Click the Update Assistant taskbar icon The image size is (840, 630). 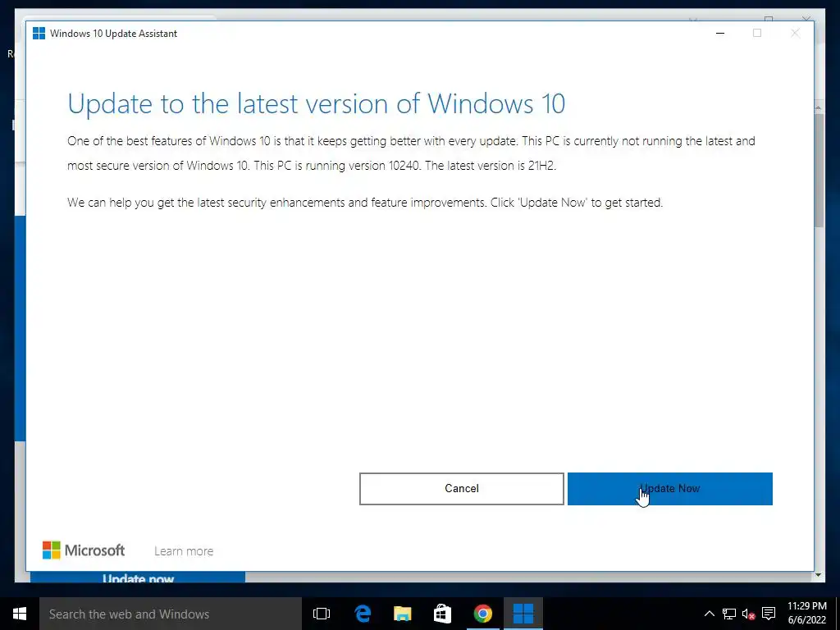click(x=523, y=614)
